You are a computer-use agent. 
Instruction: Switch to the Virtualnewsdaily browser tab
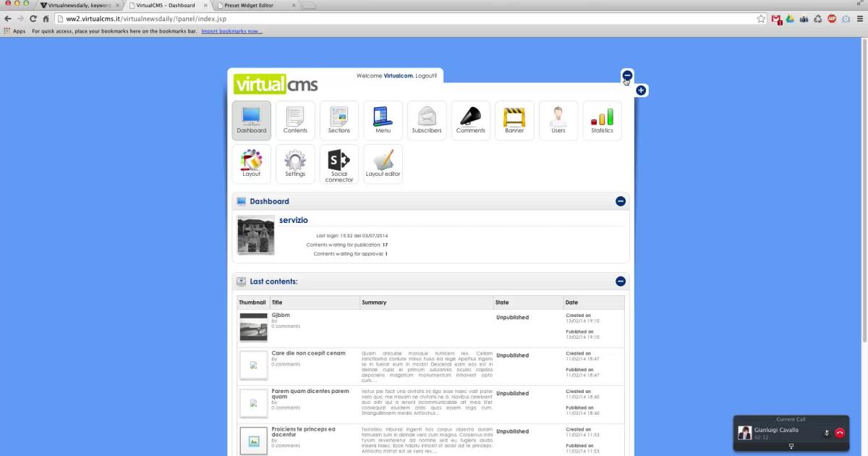click(78, 5)
